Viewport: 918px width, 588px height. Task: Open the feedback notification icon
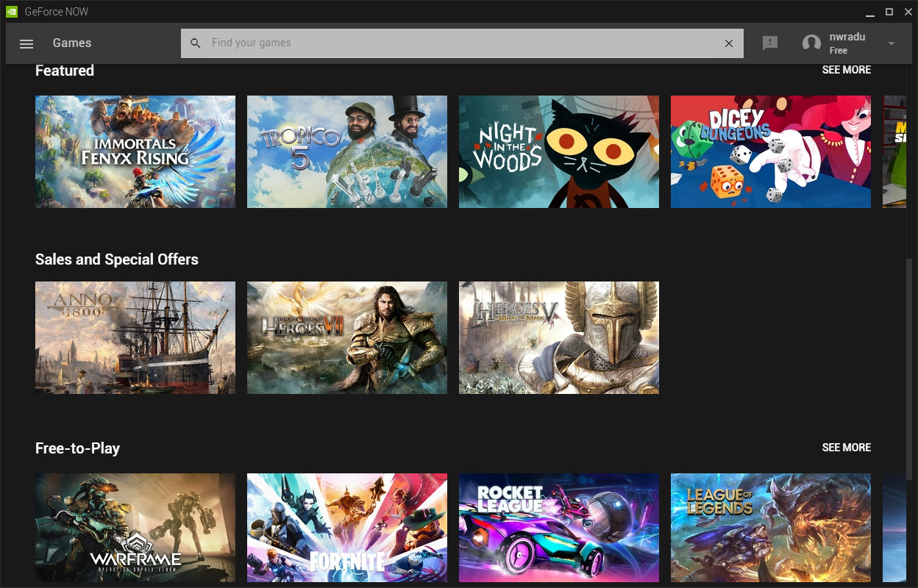[770, 43]
